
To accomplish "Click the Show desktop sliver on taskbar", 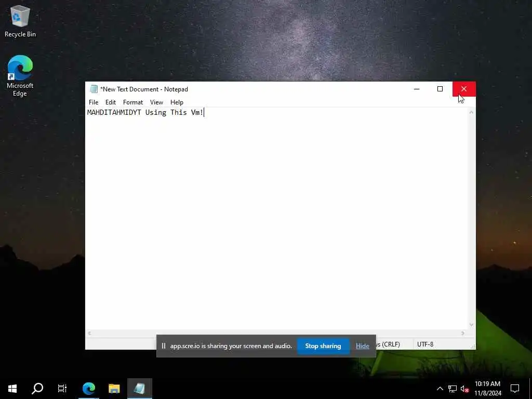I will [x=530, y=389].
